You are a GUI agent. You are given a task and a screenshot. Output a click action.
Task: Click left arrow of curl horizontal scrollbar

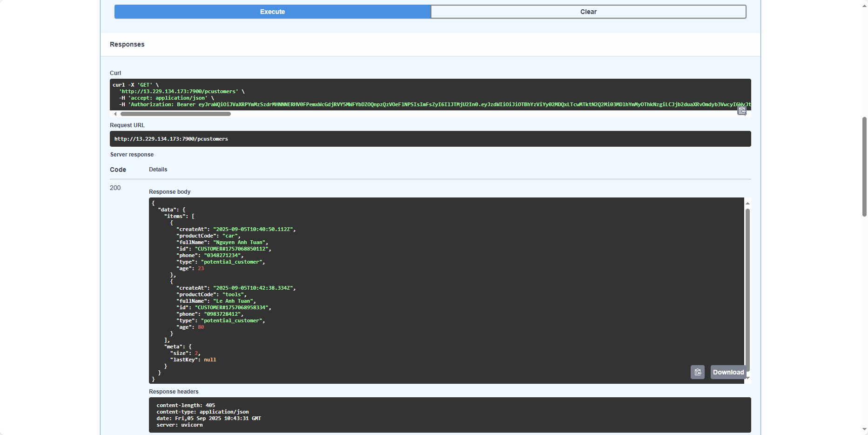coord(115,114)
